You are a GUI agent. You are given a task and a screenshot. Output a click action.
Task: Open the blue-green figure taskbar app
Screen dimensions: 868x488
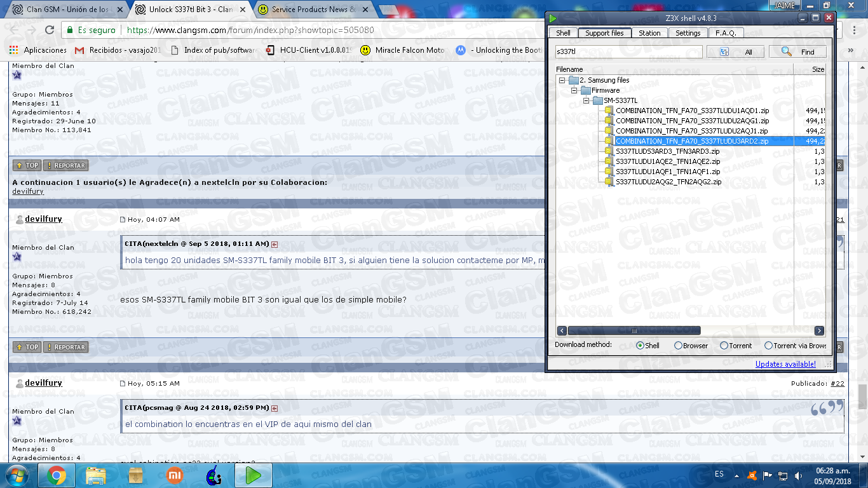pyautogui.click(x=214, y=475)
